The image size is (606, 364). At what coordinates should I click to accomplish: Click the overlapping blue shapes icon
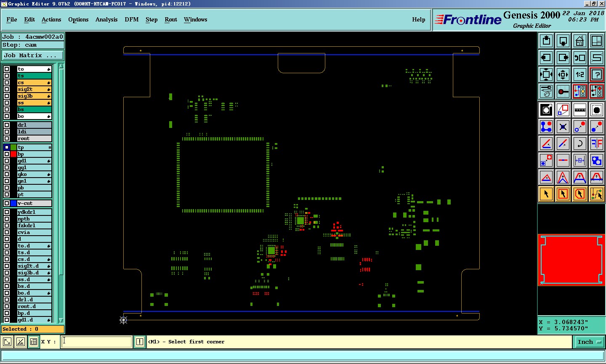click(597, 160)
